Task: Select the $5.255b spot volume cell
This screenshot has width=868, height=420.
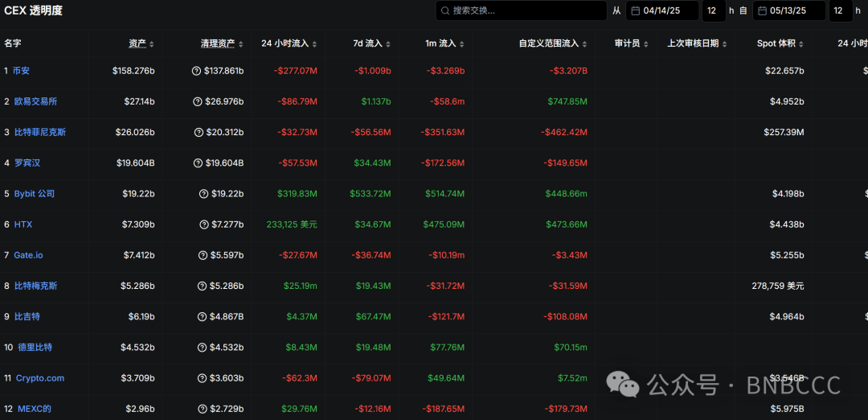Action: coord(785,255)
